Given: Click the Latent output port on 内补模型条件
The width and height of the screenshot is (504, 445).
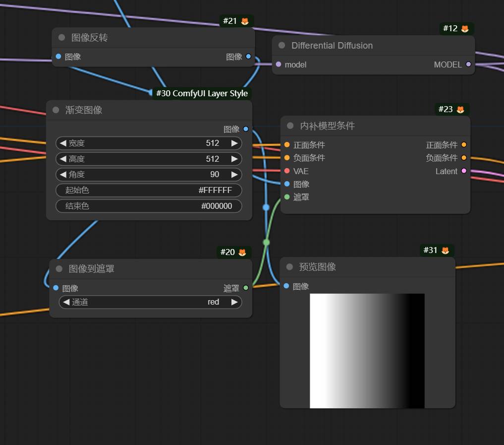Looking at the screenshot, I should click(464, 171).
